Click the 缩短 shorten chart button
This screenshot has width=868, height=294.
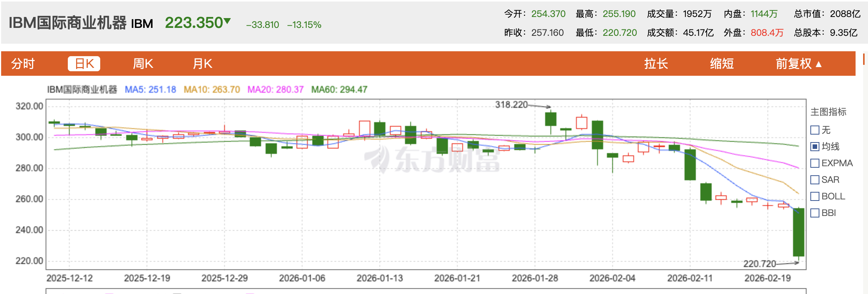(721, 64)
